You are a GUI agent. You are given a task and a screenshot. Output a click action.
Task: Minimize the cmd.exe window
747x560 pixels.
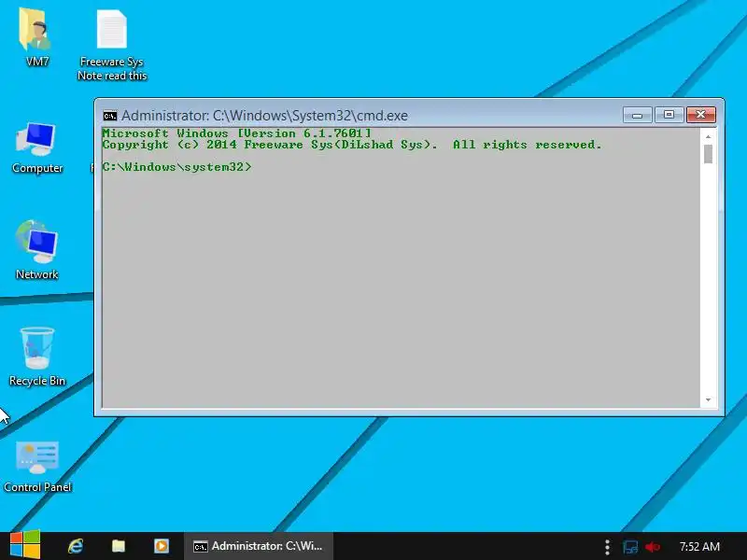pos(637,115)
